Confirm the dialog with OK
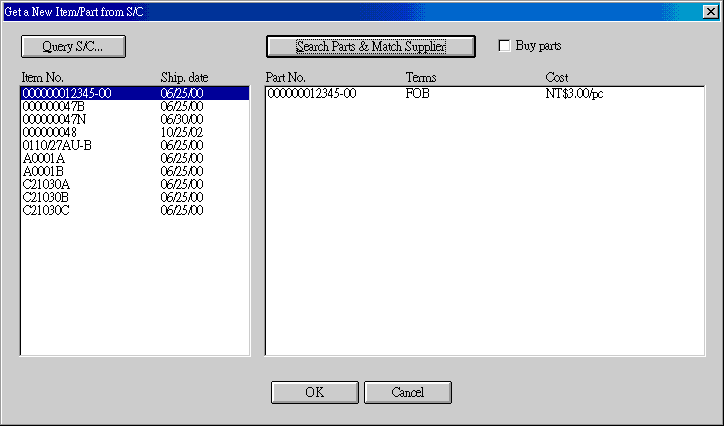This screenshot has height=426, width=724. 315,392
